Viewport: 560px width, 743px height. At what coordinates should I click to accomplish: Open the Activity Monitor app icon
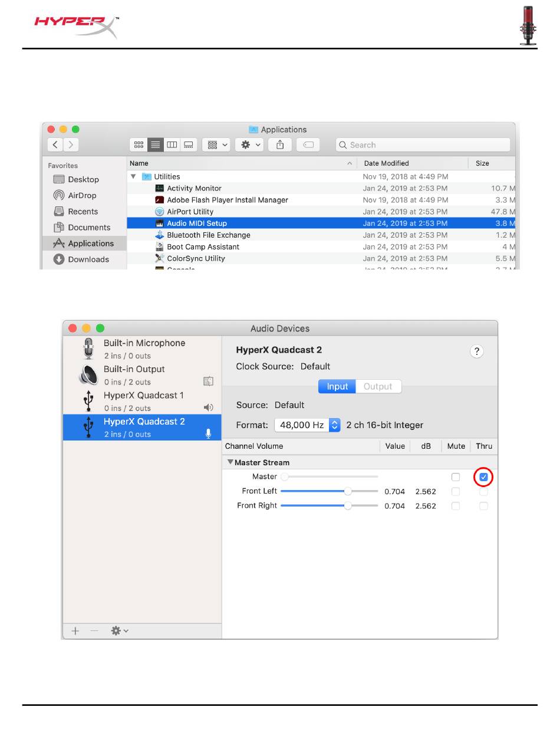tap(159, 189)
